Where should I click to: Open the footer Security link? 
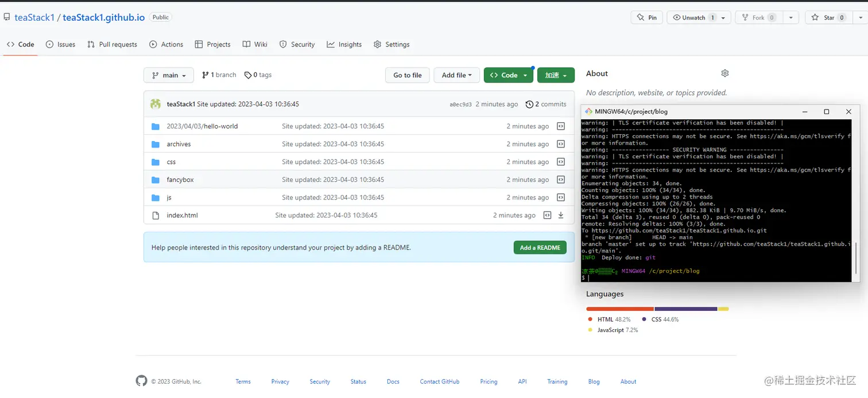pyautogui.click(x=320, y=381)
